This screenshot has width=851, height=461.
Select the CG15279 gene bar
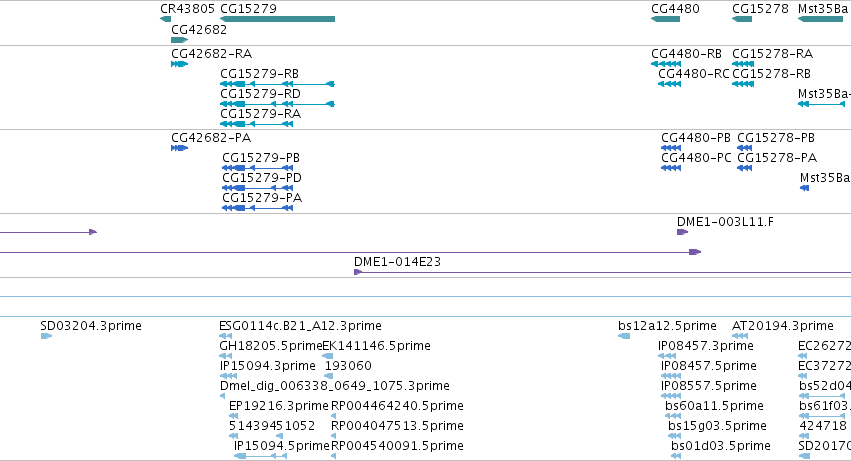point(277,19)
